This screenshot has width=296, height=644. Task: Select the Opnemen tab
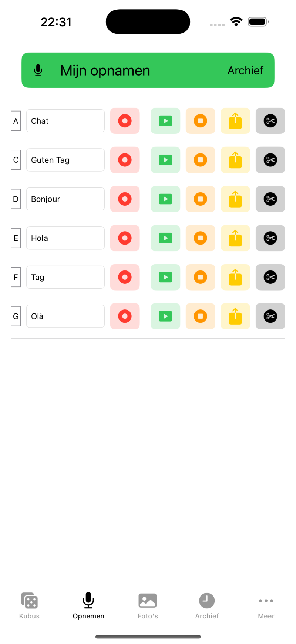[x=88, y=605]
